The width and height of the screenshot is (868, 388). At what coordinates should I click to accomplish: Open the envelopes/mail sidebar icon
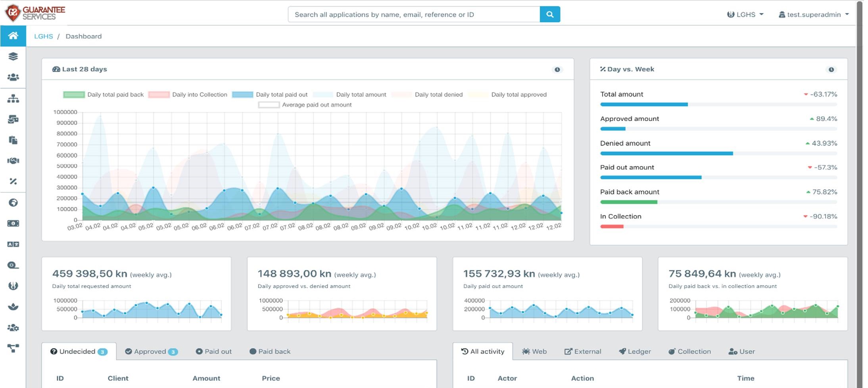pyautogui.click(x=13, y=119)
